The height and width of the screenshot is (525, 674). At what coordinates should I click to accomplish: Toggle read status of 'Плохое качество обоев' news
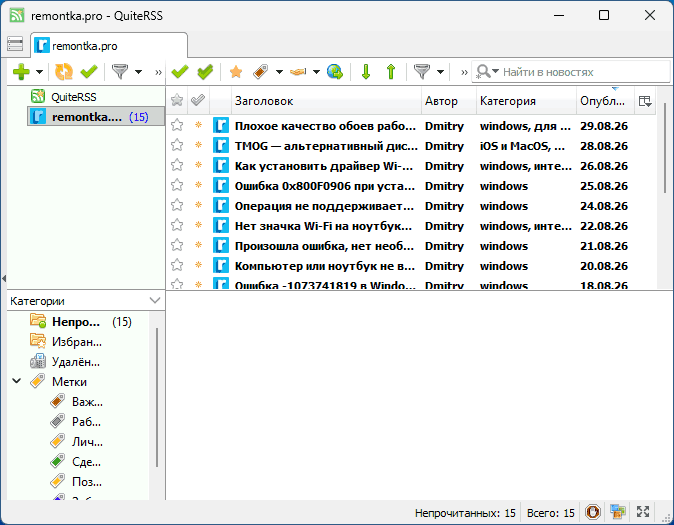198,125
